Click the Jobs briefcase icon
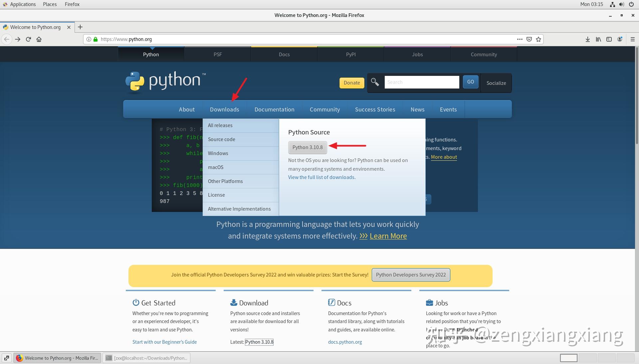The width and height of the screenshot is (639, 364). pyautogui.click(x=429, y=302)
